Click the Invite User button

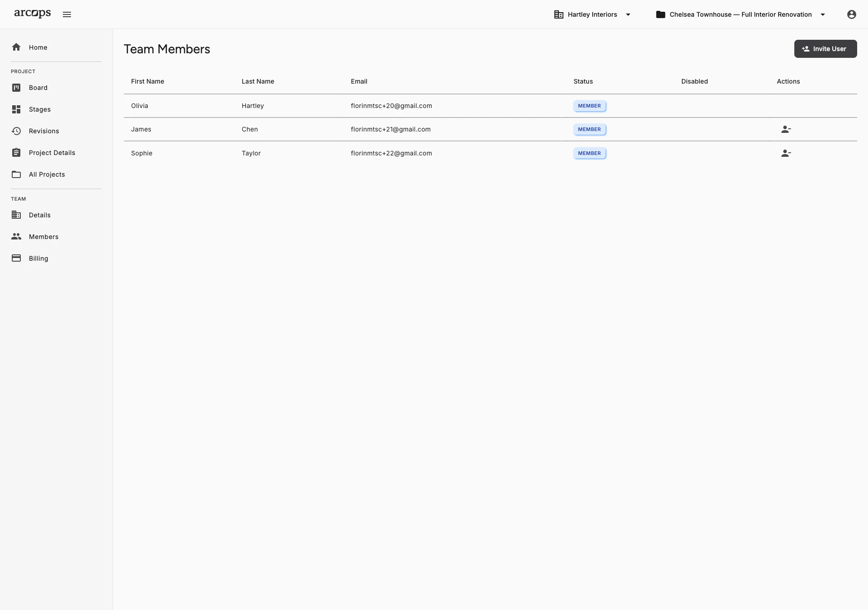[826, 49]
